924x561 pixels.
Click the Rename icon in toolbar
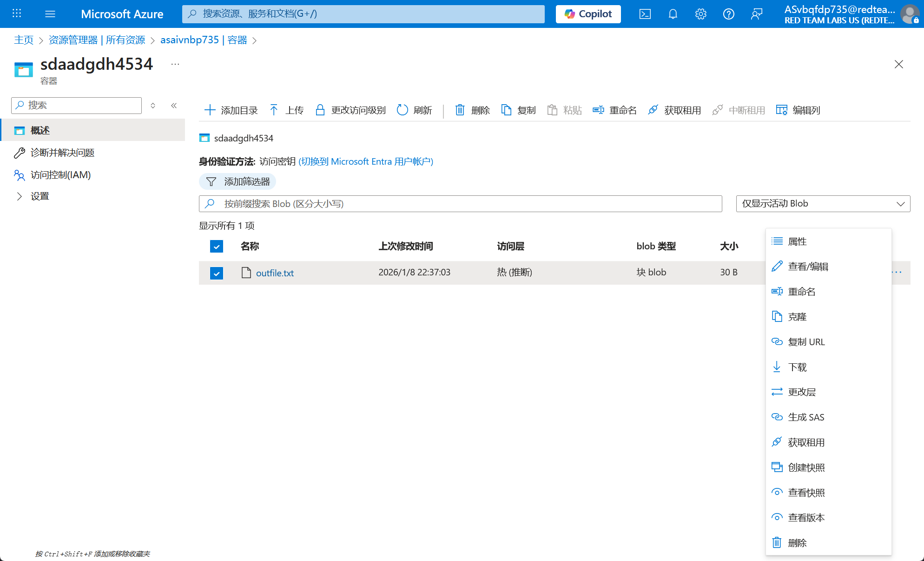click(x=598, y=110)
